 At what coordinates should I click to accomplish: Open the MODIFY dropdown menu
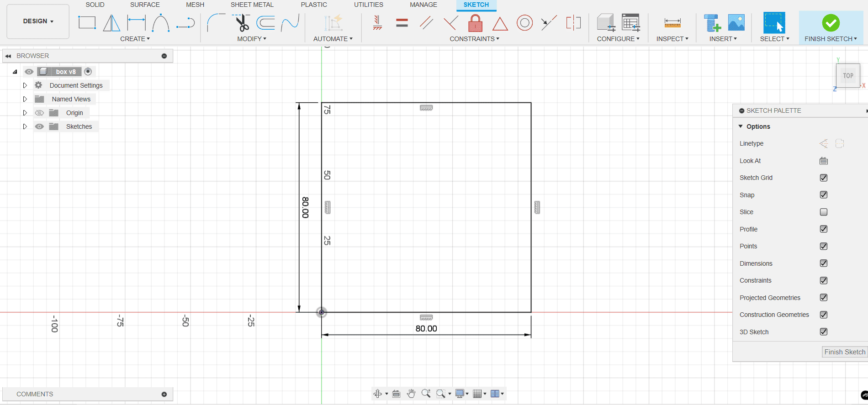[252, 39]
